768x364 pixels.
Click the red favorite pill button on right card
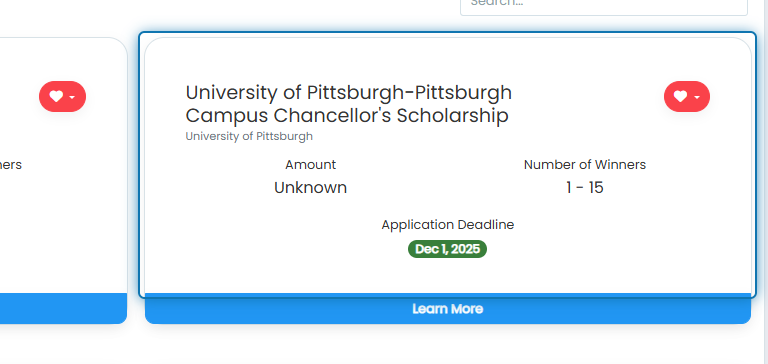point(687,97)
